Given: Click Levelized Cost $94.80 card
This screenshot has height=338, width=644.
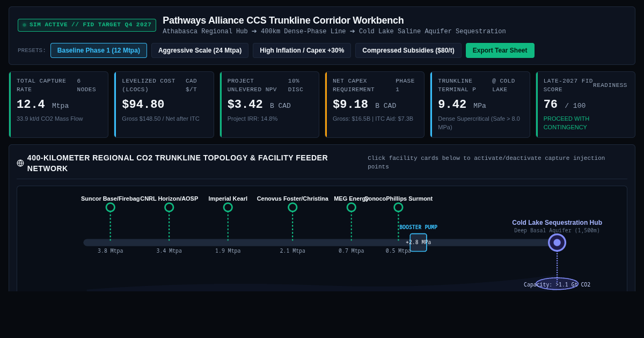Looking at the screenshot, I should pyautogui.click(x=164, y=105).
